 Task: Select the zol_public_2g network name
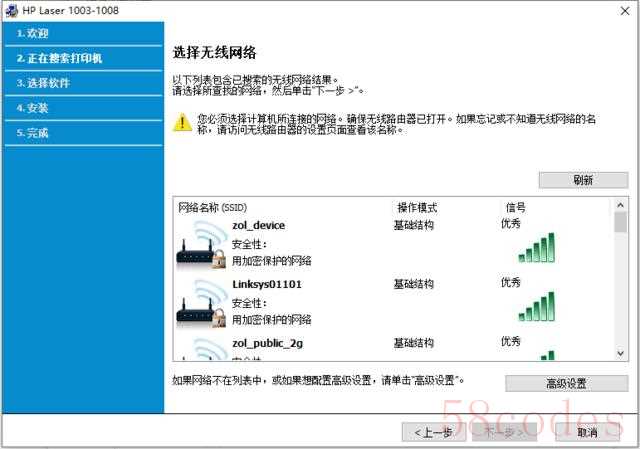(268, 344)
